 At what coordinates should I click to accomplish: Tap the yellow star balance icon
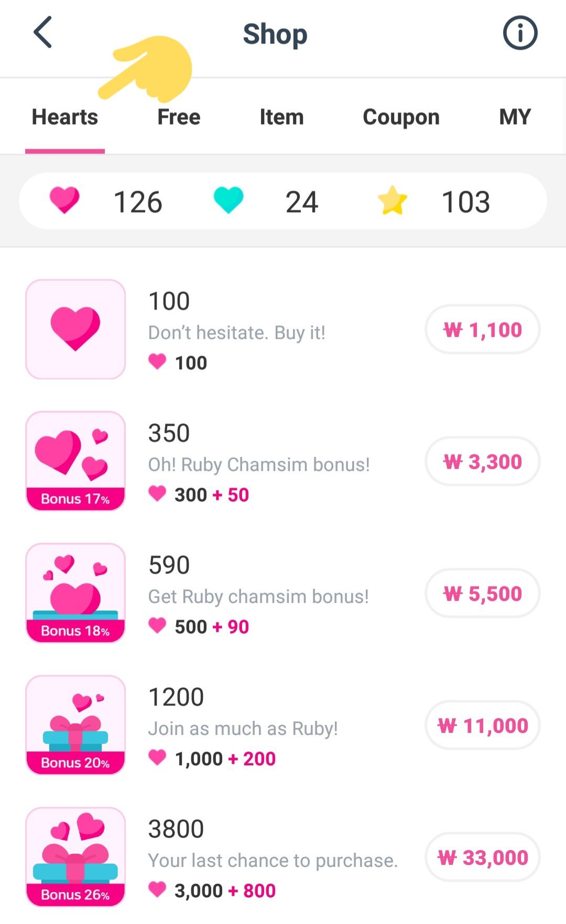[393, 201]
